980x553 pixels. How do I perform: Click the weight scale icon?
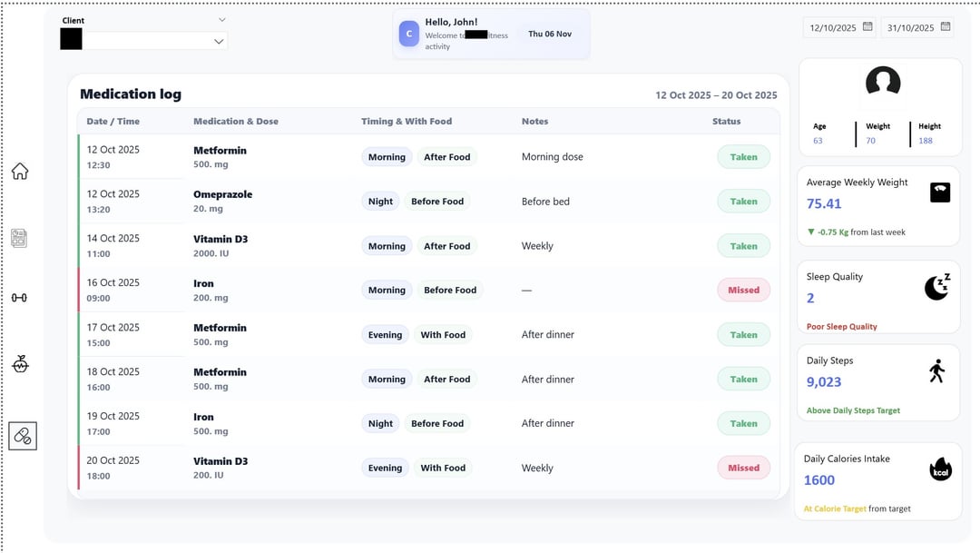940,193
